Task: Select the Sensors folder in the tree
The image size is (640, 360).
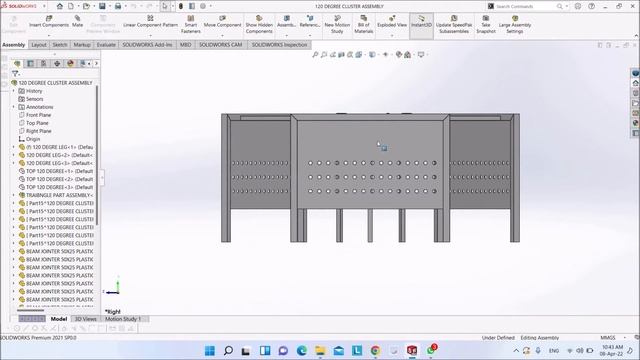Action: click(x=31, y=99)
